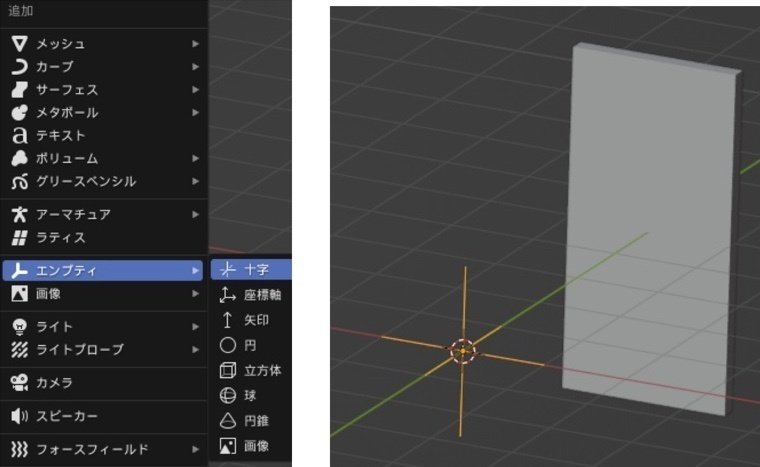760x467 pixels.
Task: Click the 追加 menu header text
Action: (20, 11)
